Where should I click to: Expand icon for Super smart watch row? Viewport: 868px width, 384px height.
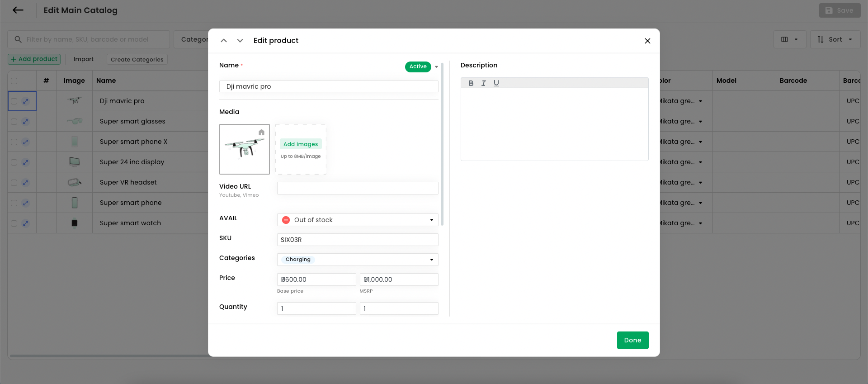pos(26,223)
